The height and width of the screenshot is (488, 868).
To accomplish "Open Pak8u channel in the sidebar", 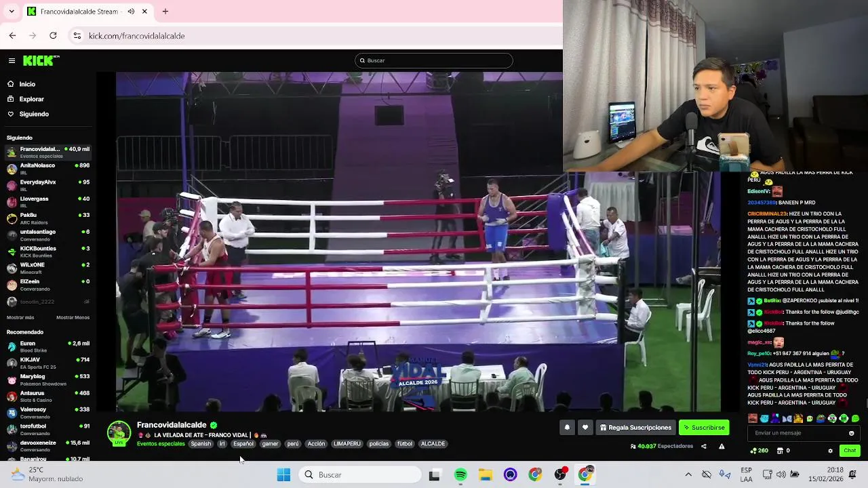I will tap(47, 218).
